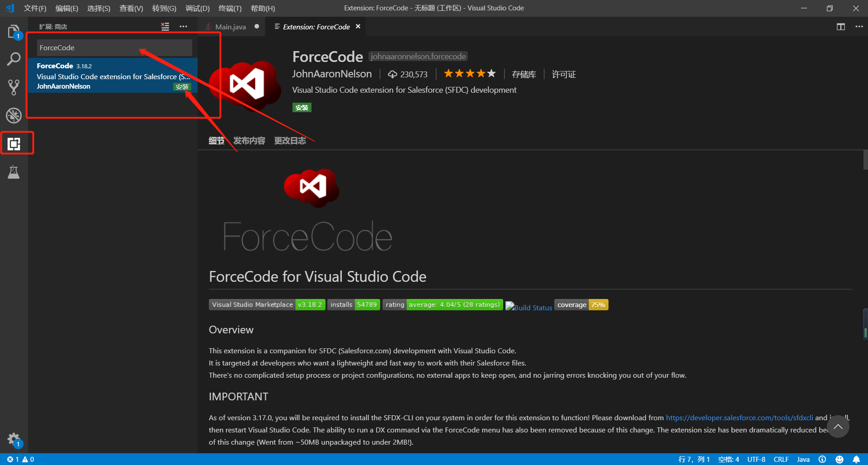The width and height of the screenshot is (868, 465).
Task: Click the feedback smiley icon
Action: click(x=839, y=459)
